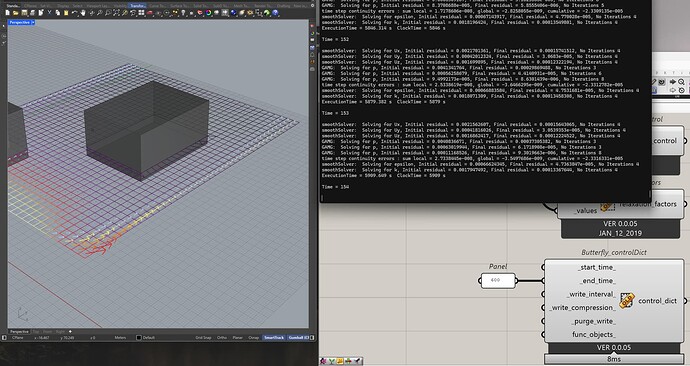Click the Open file folder icon
690x366 pixels.
coord(15,13)
